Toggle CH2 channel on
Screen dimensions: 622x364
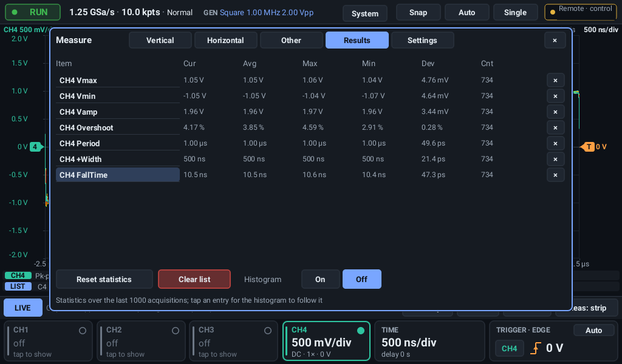141,341
